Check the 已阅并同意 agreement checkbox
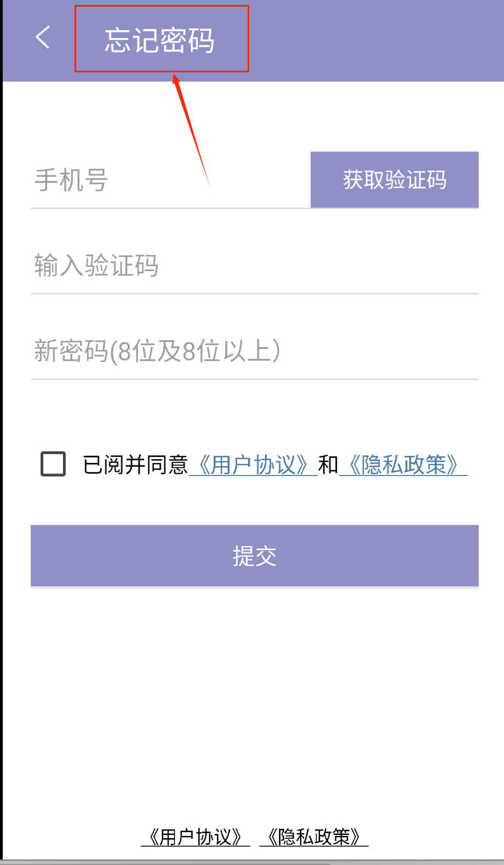Viewport: 504px width, 865px height. [53, 464]
